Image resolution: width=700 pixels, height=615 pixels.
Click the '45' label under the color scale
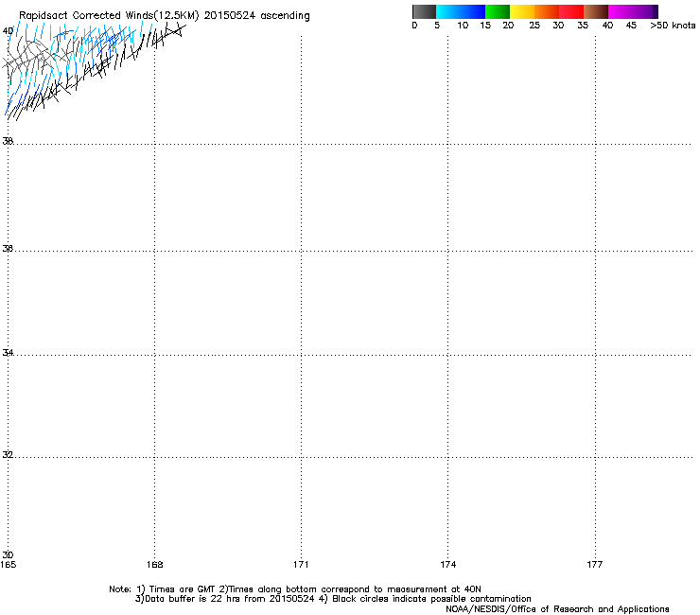(x=631, y=26)
